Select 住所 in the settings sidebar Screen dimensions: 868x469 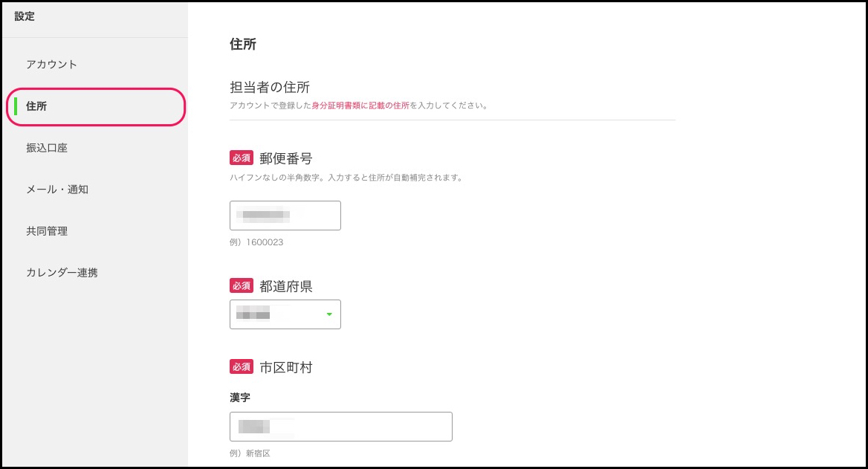tap(37, 106)
